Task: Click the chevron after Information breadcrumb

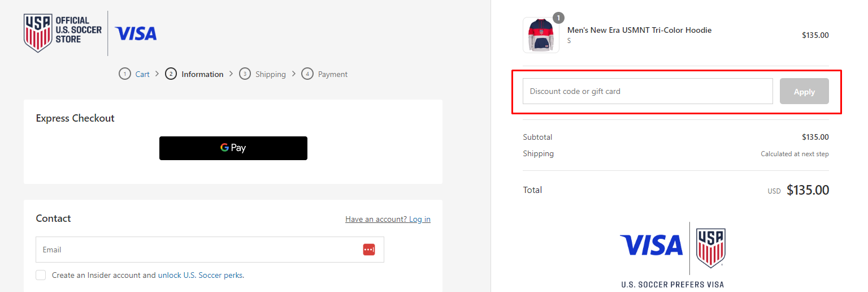Action: [231, 74]
